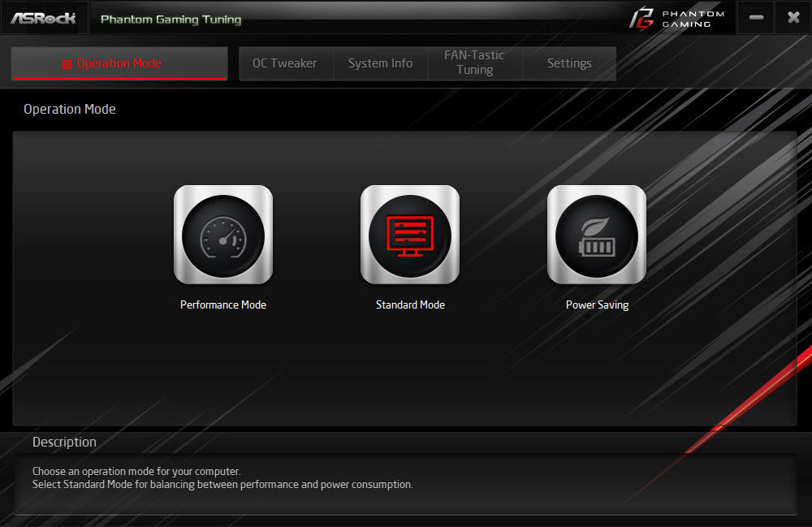Viewport: 812px width, 527px height.
Task: Click the Performance Mode text label
Action: [223, 305]
